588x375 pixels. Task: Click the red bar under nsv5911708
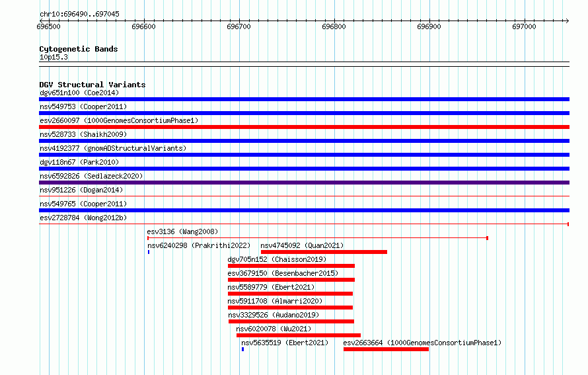[290, 308]
